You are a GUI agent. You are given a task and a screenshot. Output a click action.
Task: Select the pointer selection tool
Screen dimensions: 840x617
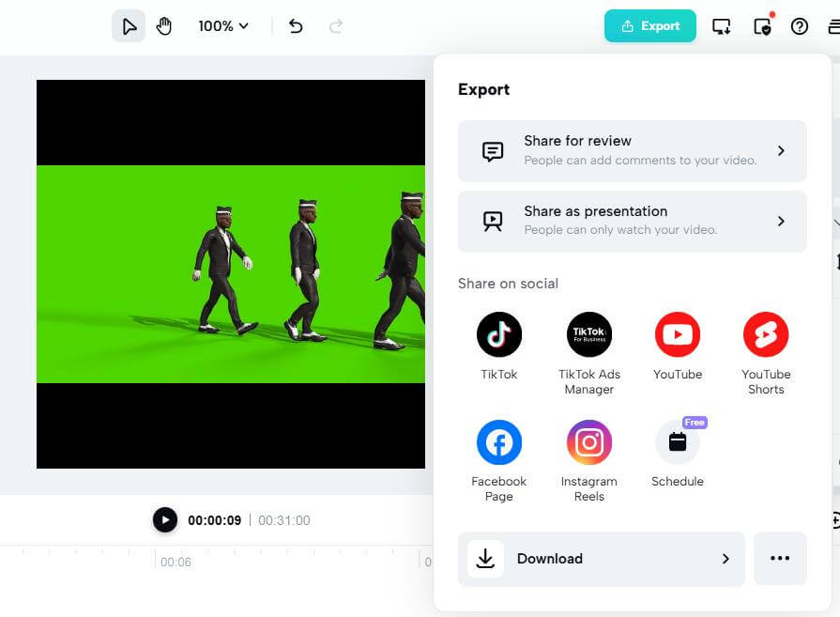click(x=129, y=25)
